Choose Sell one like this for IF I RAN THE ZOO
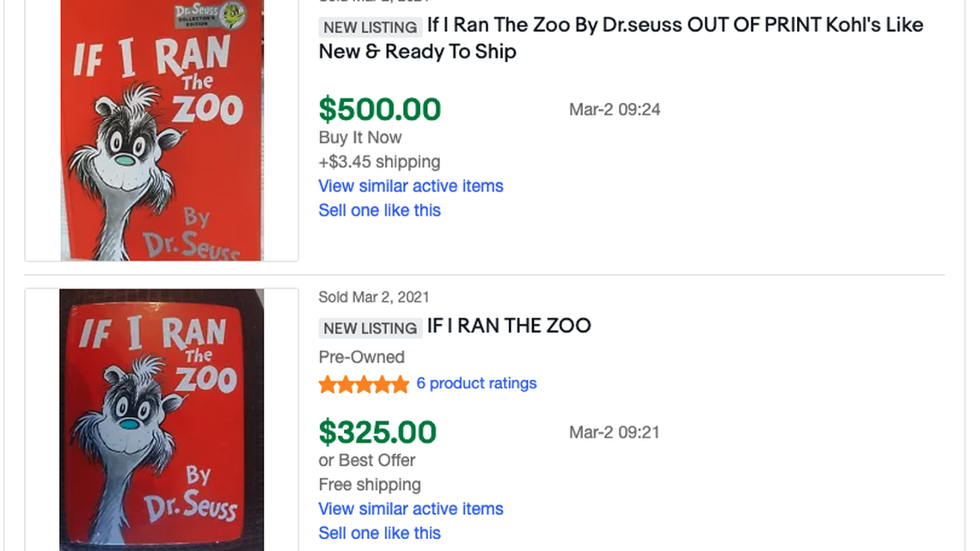Image resolution: width=980 pixels, height=551 pixels. pyautogui.click(x=379, y=533)
